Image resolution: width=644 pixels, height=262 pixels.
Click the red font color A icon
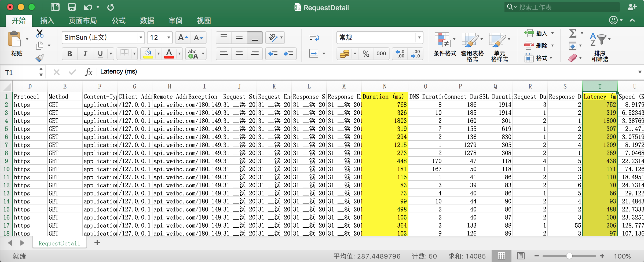[169, 54]
